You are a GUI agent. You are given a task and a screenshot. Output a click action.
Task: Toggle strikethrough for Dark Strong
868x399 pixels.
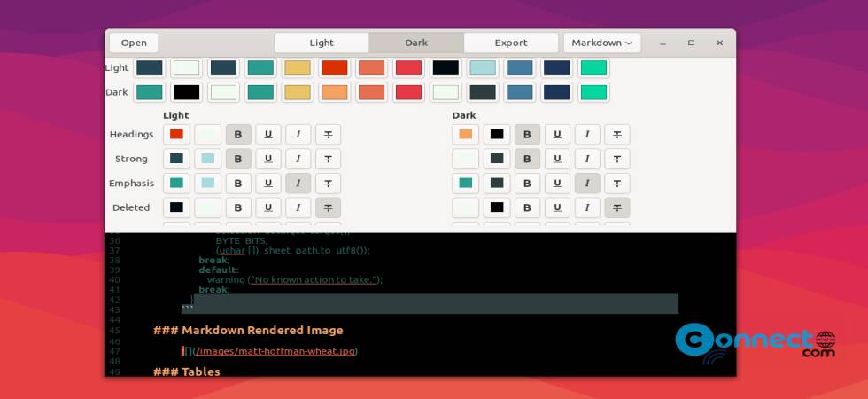pos(616,159)
